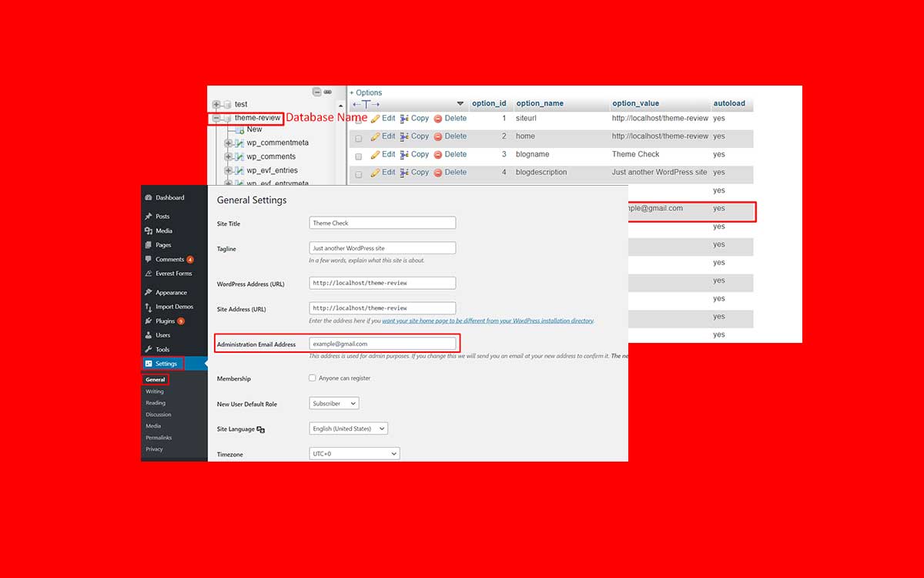Select Media in the Settings submenu
This screenshot has height=578, width=924.
153,426
